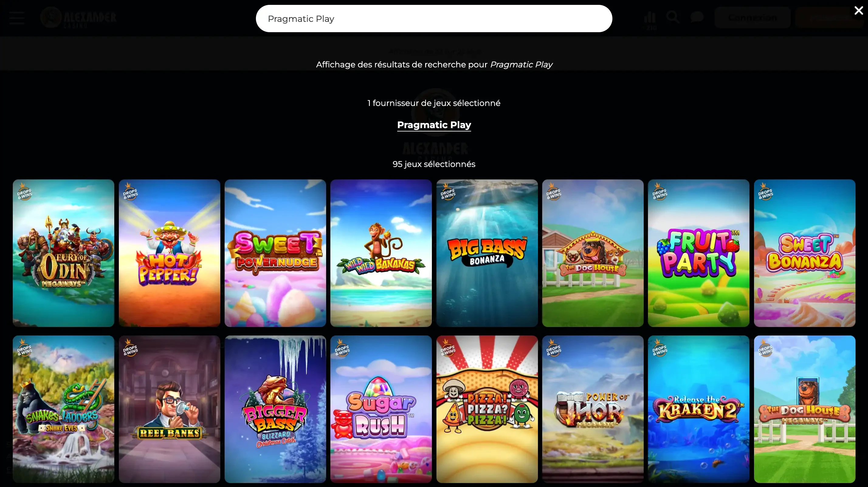Click '1 fournisseur de jeux sélectionné' text

click(434, 103)
